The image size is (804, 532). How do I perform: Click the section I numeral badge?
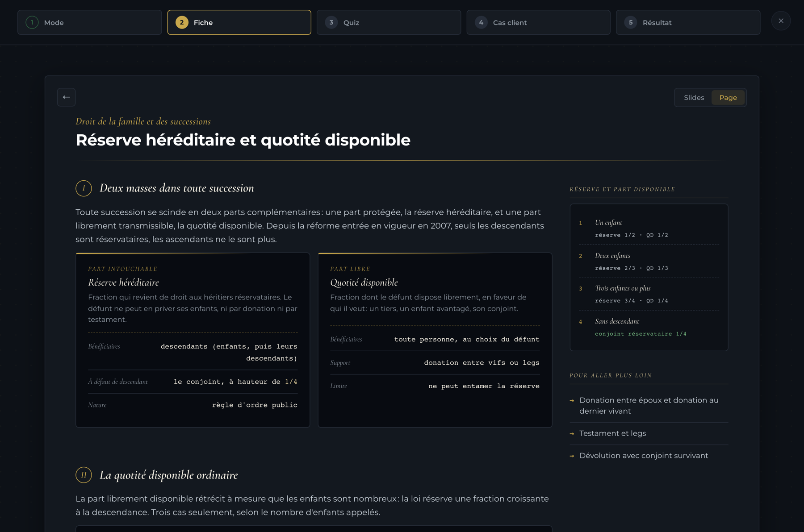click(x=84, y=188)
